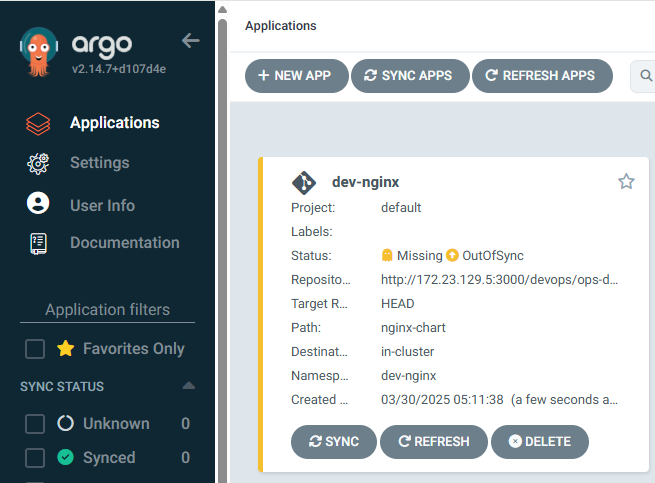Screen dimensions: 655x483
Task: Click the Unknown sync status circle icon
Action: coord(65,423)
